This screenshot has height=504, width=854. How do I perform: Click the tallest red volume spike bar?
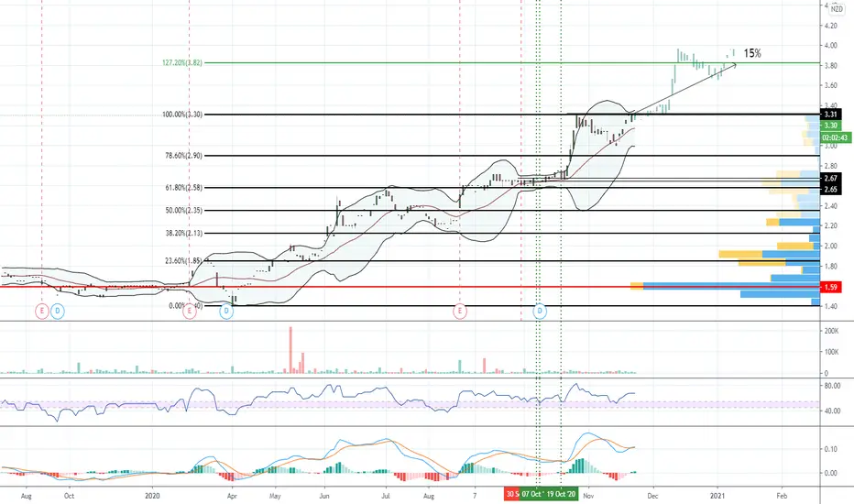290,350
